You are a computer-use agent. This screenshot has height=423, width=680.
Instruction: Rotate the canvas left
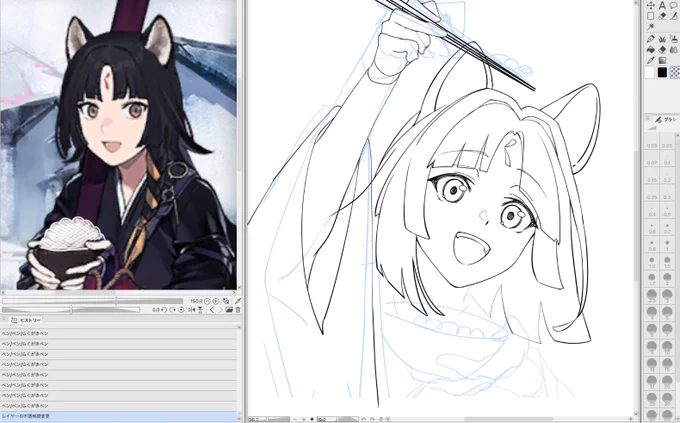(364, 420)
